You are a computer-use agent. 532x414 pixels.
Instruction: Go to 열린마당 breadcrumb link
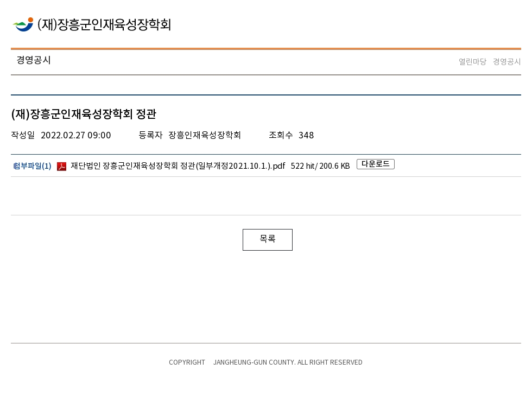click(x=472, y=62)
